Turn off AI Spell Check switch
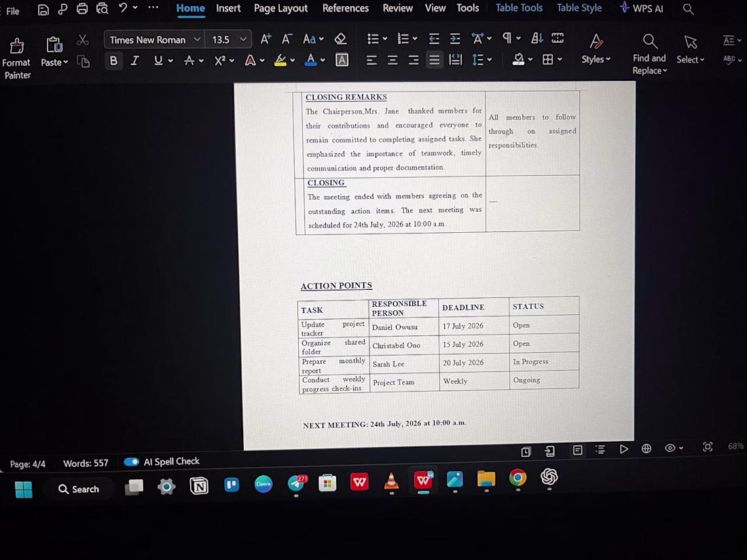 tap(131, 462)
